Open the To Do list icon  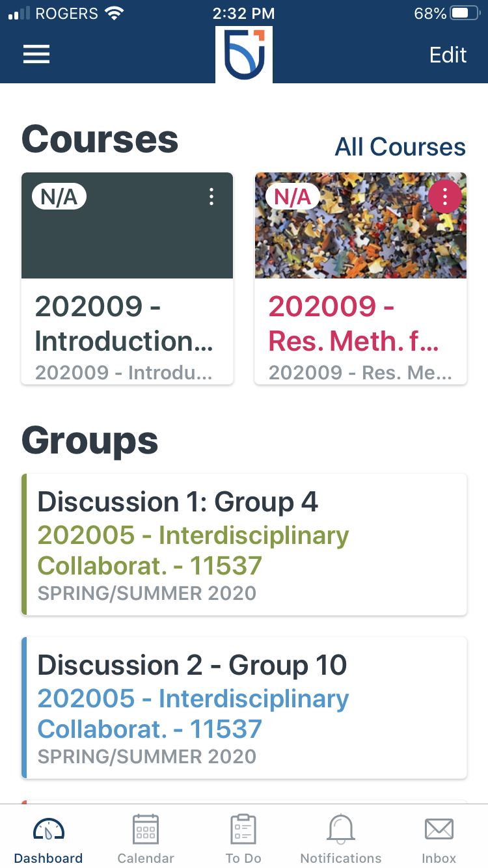pyautogui.click(x=243, y=829)
